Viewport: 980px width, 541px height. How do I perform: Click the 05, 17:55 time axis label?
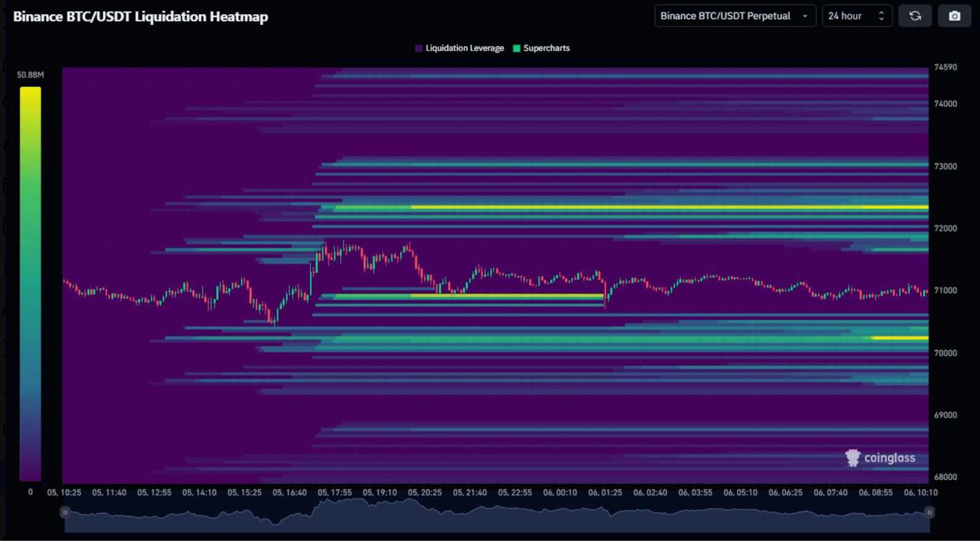pos(334,493)
